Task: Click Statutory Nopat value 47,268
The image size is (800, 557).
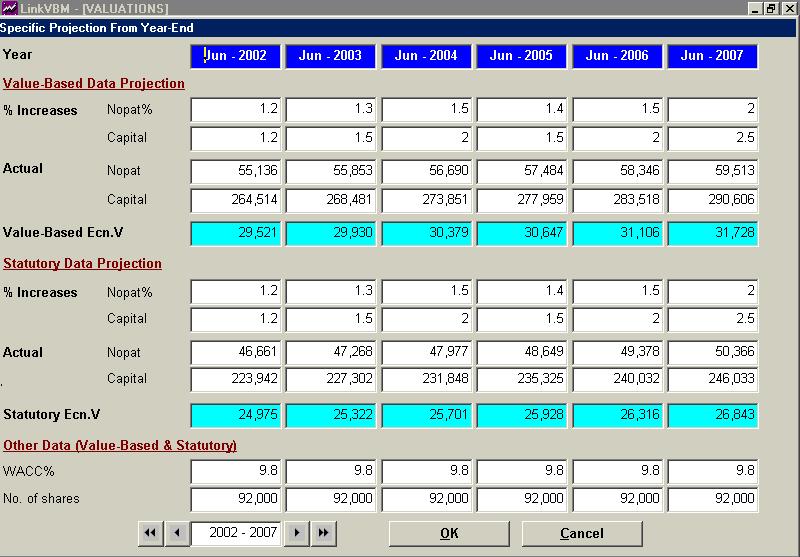Action: point(331,352)
